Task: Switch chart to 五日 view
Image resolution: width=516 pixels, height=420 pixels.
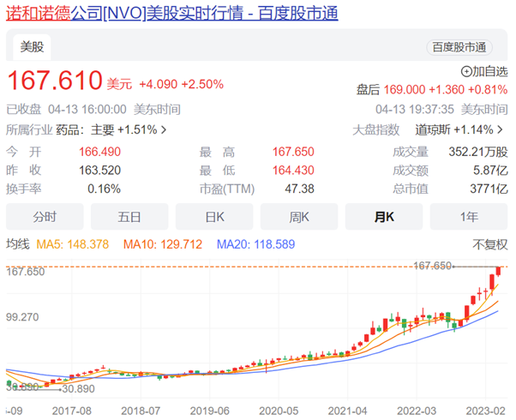Action: (x=129, y=217)
